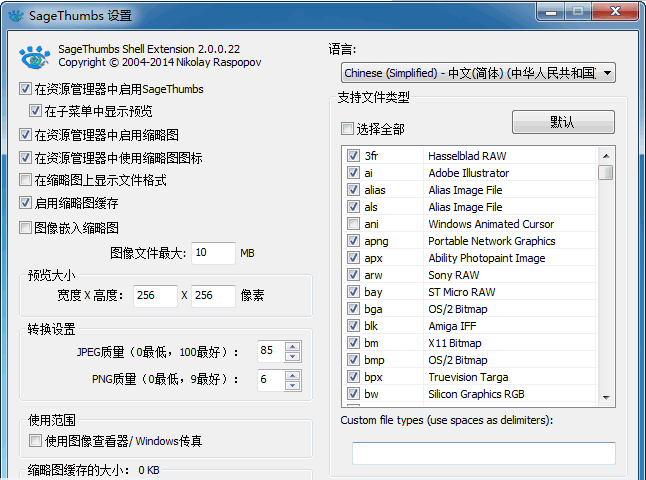Screen dimensions: 646x480
Task: Open the 语言 language dropdown
Action: click(x=478, y=73)
